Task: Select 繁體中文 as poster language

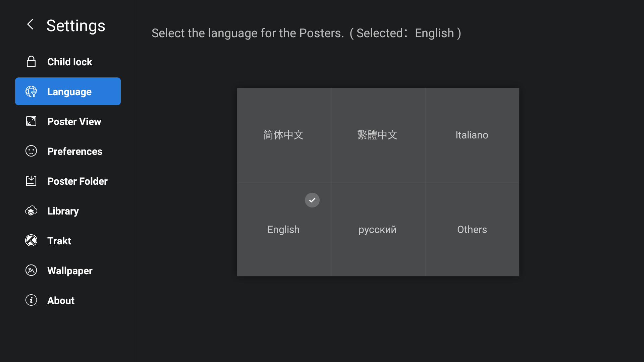Action: (x=378, y=135)
